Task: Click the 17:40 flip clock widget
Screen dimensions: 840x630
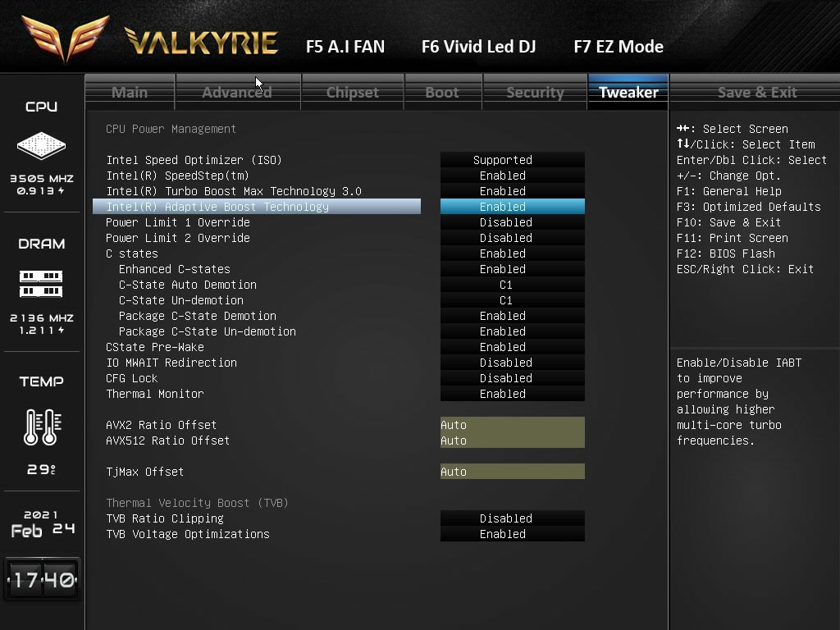Action: click(43, 580)
